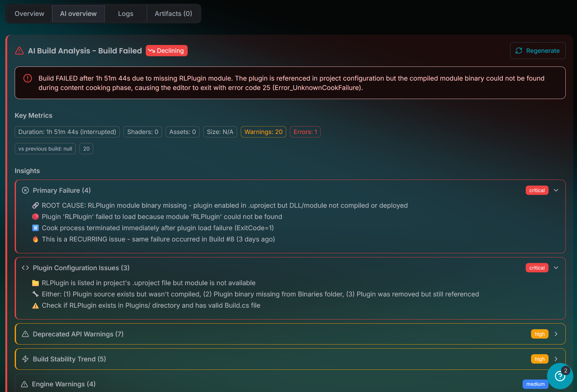Click the Size: N/A metric chip
This screenshot has height=392, width=577.
[x=220, y=132]
